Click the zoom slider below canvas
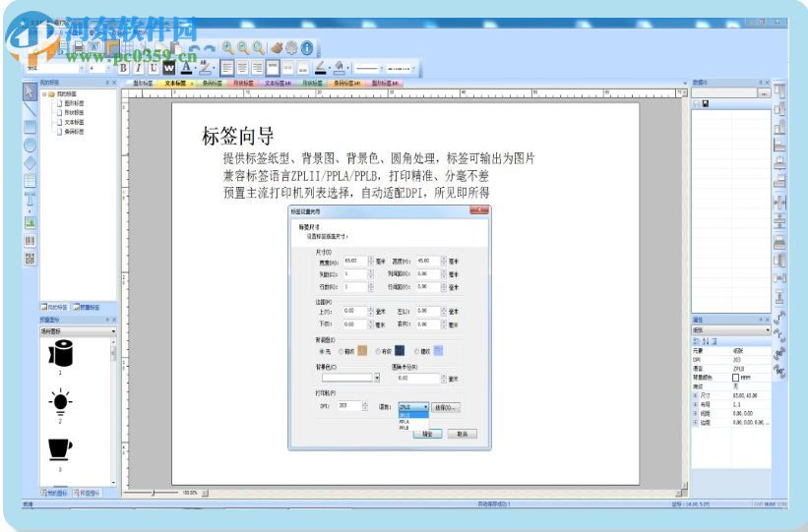 tap(154, 493)
